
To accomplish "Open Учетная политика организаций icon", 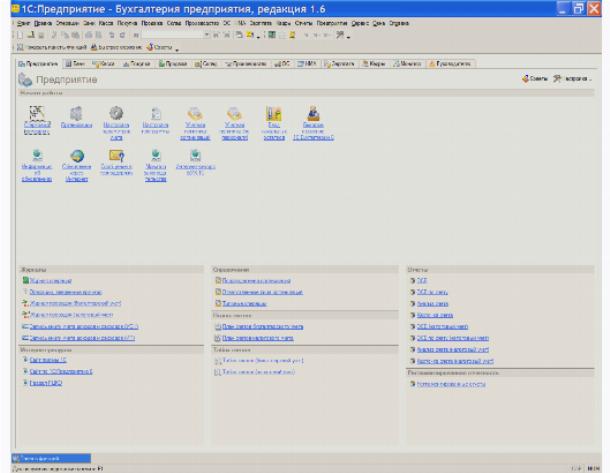I will coord(195,113).
